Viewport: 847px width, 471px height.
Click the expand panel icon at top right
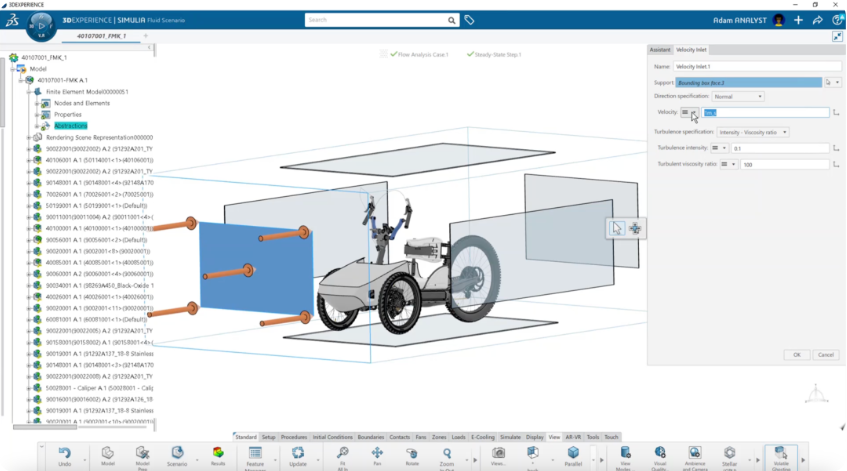point(837,36)
